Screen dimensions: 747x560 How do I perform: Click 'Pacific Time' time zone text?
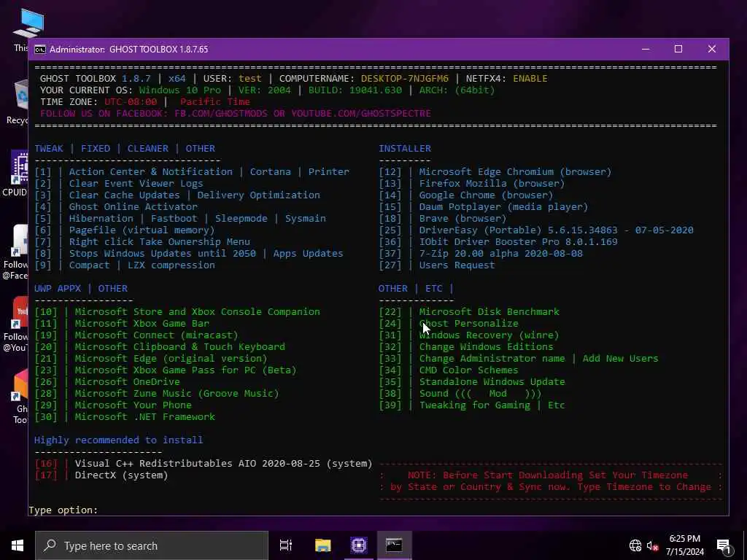coord(215,102)
